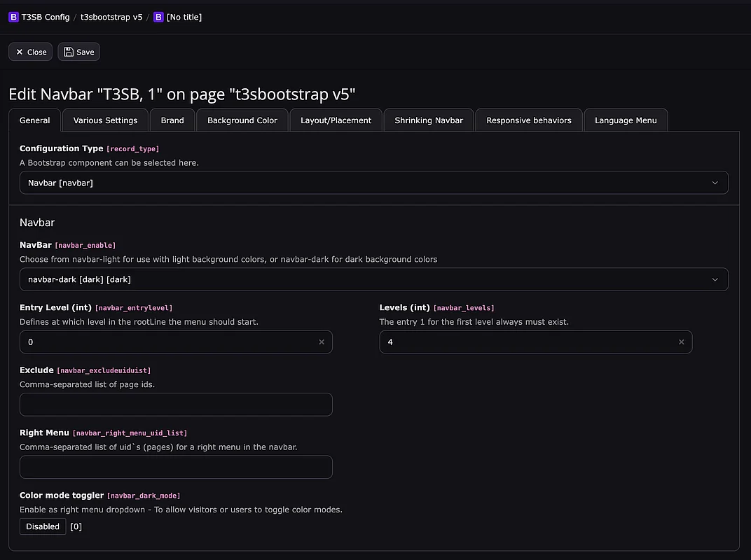Clear the Entry Level field value
Image resolution: width=751 pixels, height=560 pixels.
[322, 342]
